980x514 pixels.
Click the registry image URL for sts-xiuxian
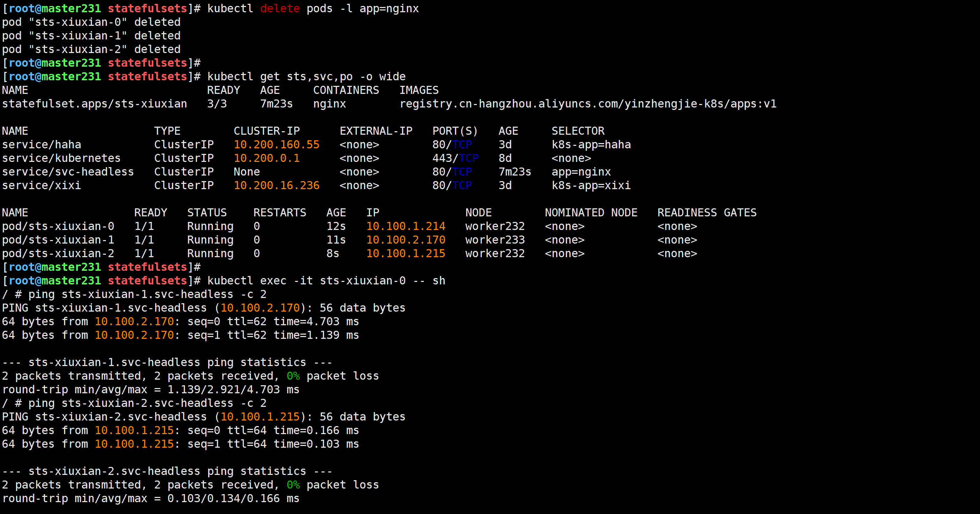[588, 104]
